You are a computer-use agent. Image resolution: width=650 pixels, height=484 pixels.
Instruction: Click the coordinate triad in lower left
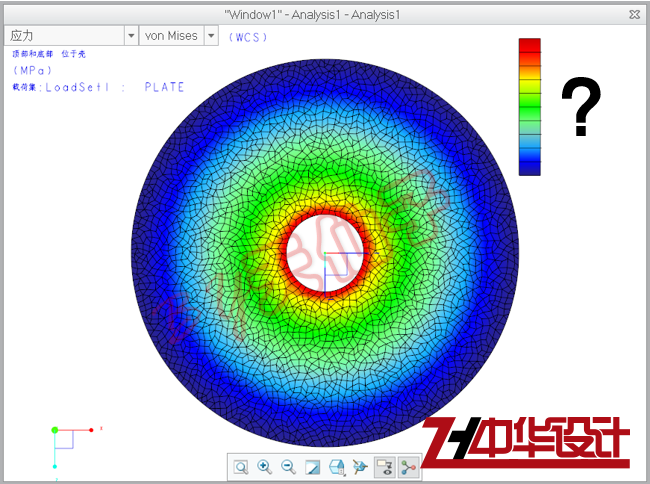[x=60, y=439]
